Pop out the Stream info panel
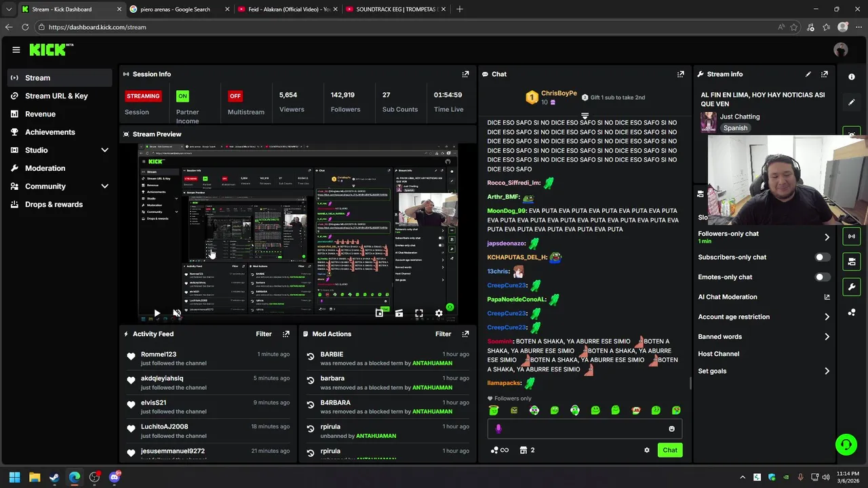Image resolution: width=868 pixels, height=488 pixels. (x=824, y=74)
